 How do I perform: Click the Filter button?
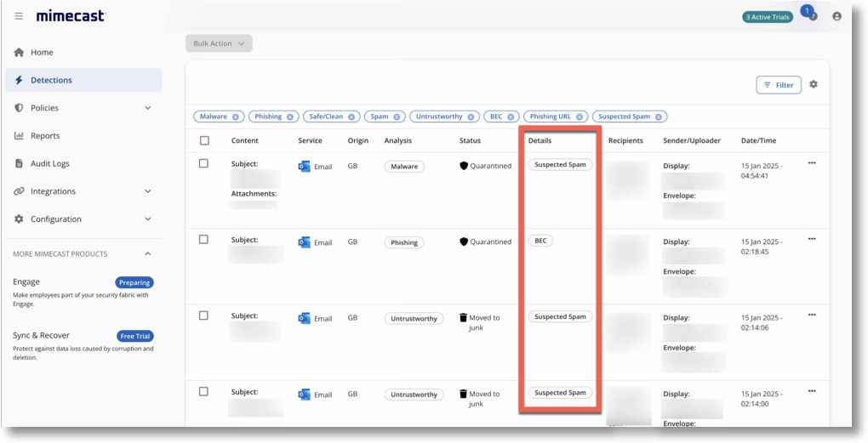pyautogui.click(x=778, y=85)
